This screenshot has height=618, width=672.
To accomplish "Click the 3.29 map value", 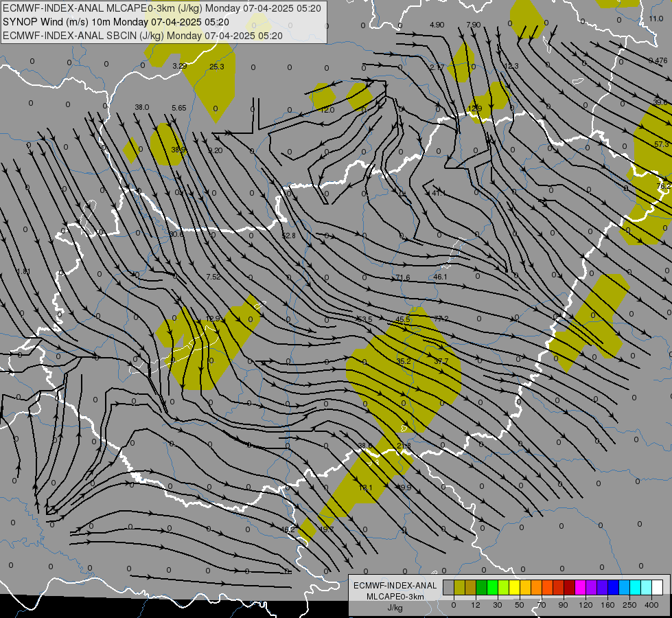I will (180, 66).
